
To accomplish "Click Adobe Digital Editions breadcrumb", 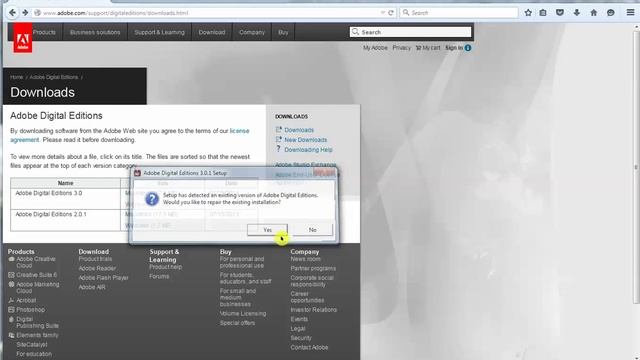I will [53, 77].
